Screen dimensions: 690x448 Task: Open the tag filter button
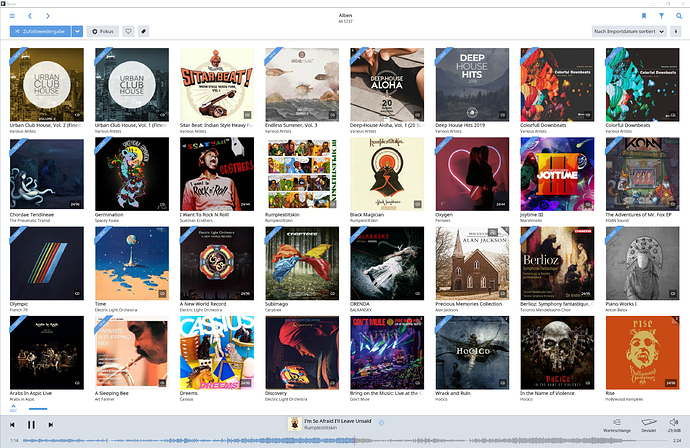coord(143,31)
